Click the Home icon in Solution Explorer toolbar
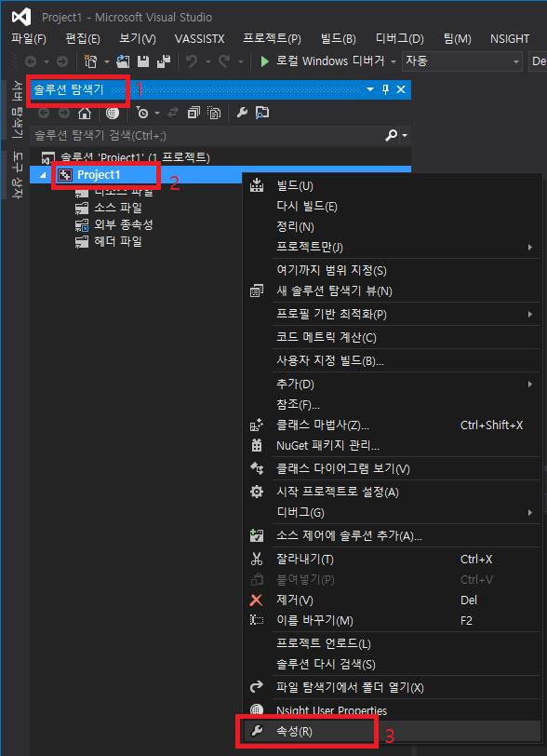This screenshot has height=756, width=547. (x=85, y=113)
